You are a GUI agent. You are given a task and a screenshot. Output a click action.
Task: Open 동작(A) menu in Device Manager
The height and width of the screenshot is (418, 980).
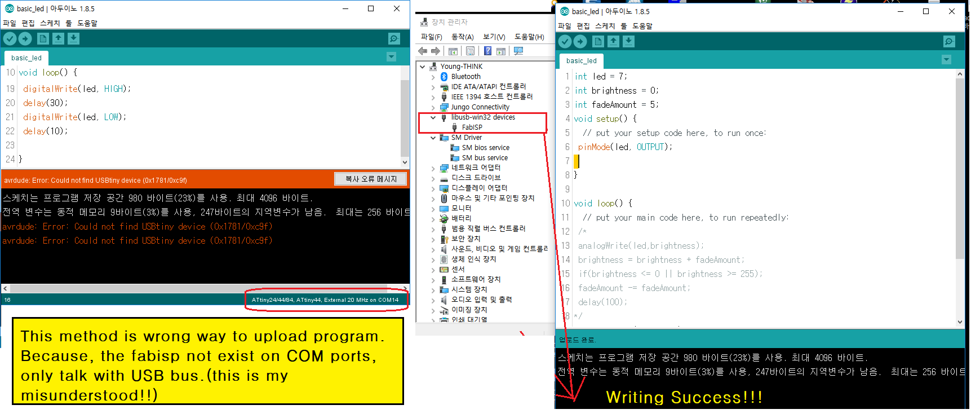462,37
